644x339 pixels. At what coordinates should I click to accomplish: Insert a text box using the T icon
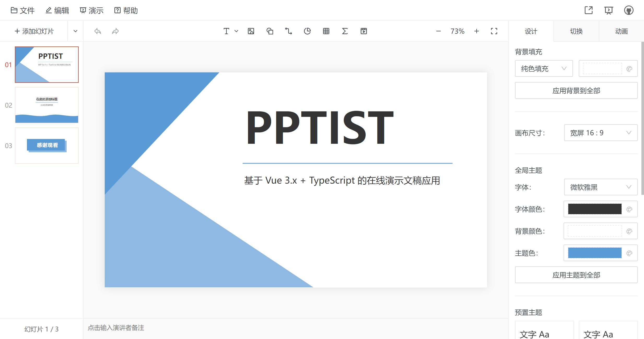pyautogui.click(x=226, y=31)
